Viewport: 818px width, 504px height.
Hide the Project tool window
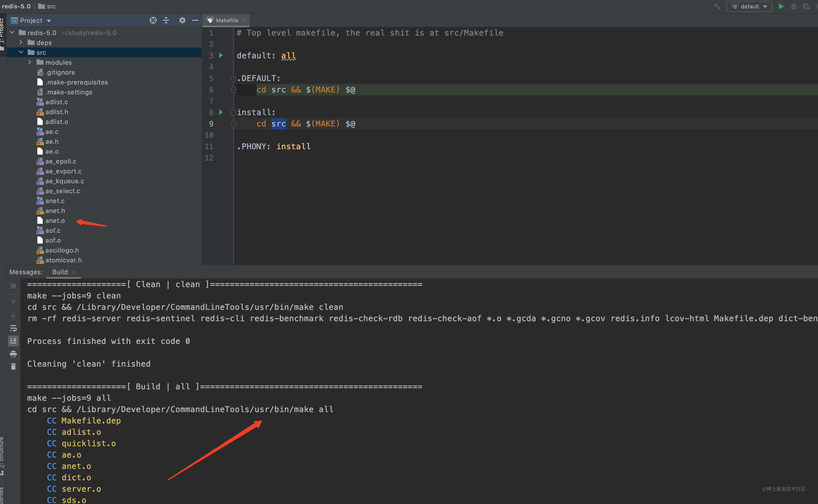[x=195, y=20]
